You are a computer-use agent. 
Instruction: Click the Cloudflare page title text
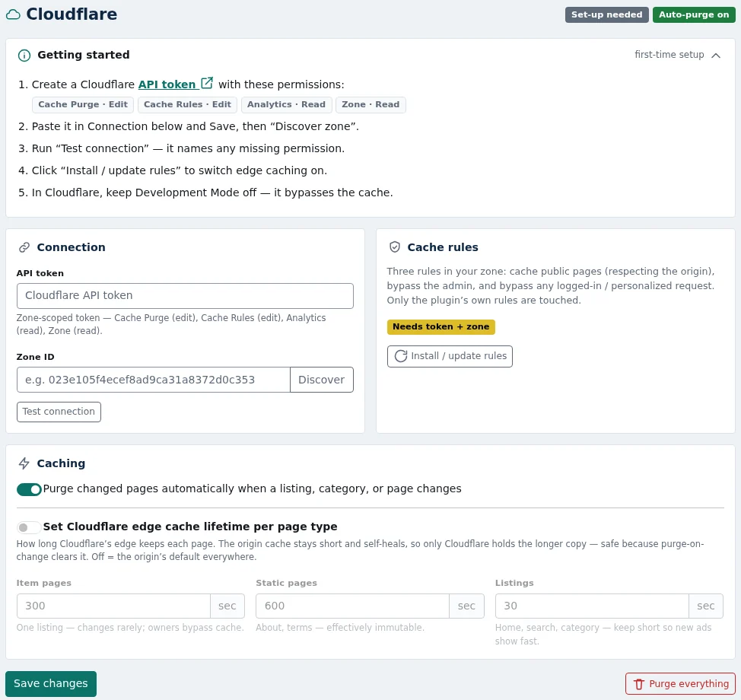(72, 14)
